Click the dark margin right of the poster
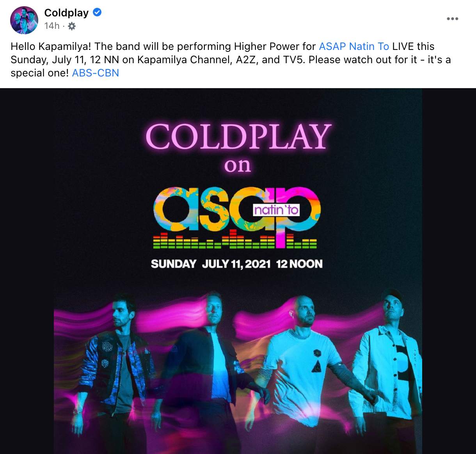The height and width of the screenshot is (454, 476). [x=449, y=271]
